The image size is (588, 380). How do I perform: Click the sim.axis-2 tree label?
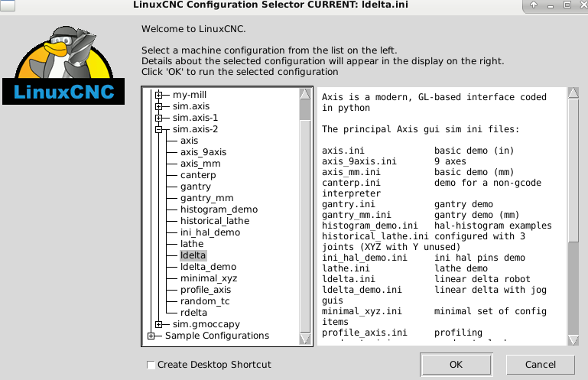coord(195,129)
